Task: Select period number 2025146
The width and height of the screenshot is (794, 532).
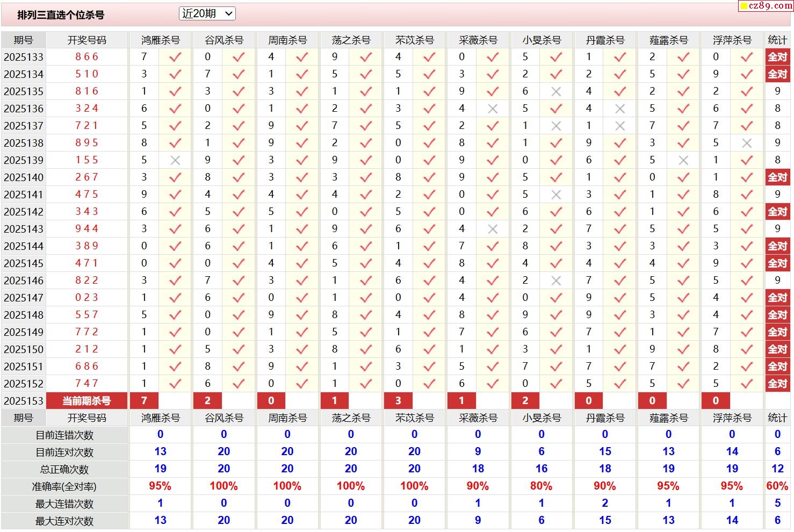Action: click(x=24, y=281)
